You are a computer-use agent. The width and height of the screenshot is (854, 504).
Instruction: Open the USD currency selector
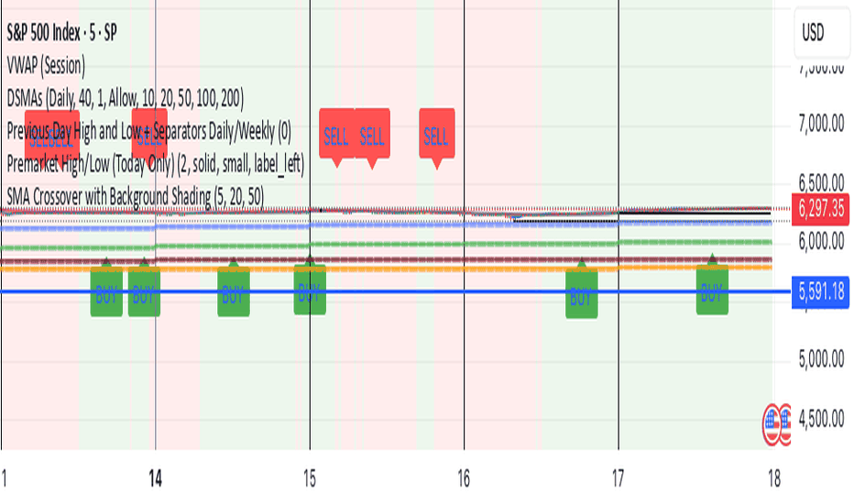click(x=821, y=32)
